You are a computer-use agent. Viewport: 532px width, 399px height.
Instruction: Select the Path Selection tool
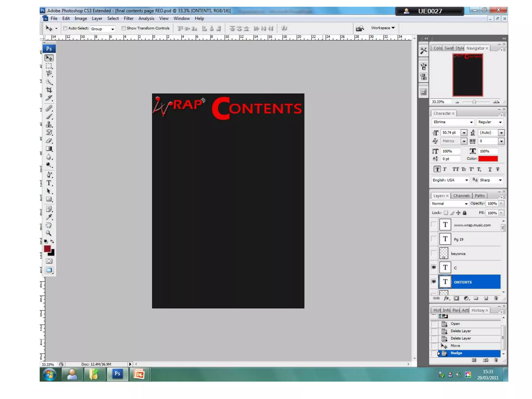tap(49, 191)
